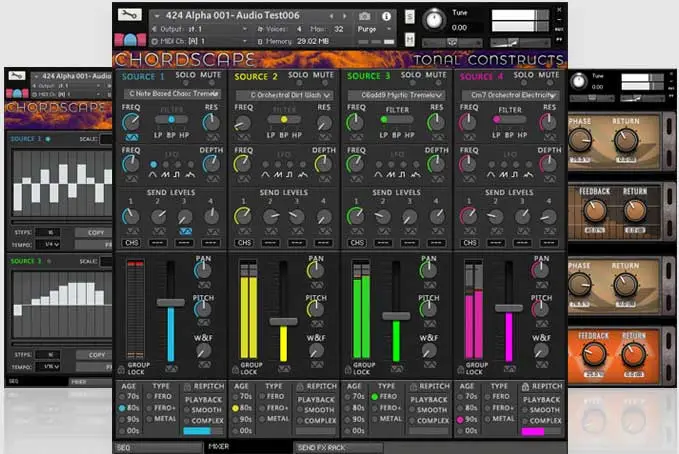
Task: Click Source 1 volume fader handle
Action: [x=170, y=302]
